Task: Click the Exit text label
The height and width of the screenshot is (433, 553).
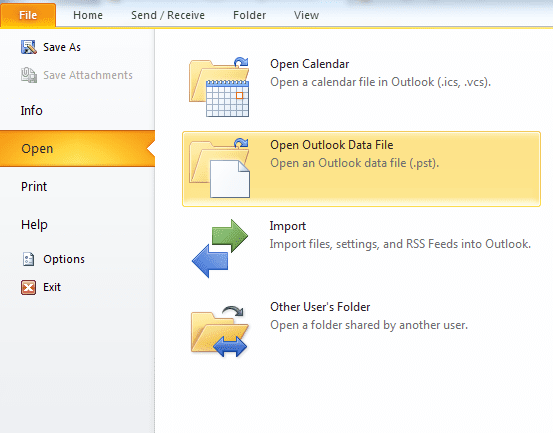Action: (52, 287)
